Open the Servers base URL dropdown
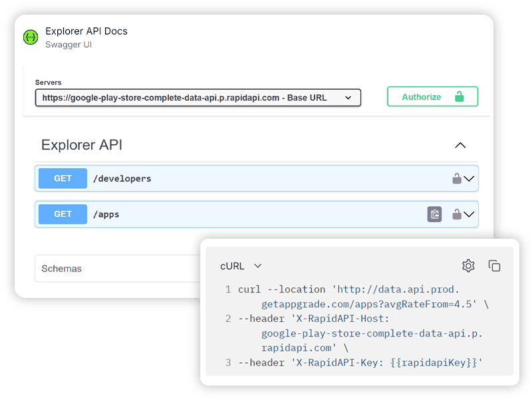 click(349, 97)
